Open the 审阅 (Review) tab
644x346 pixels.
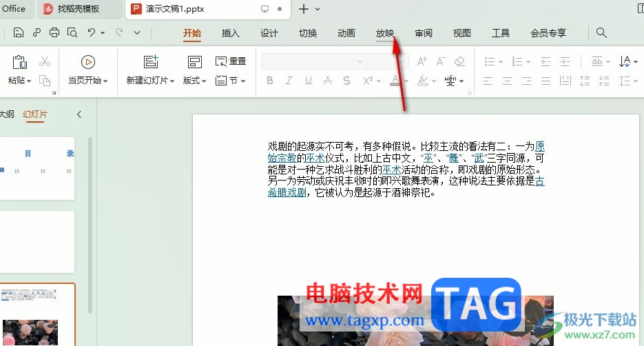(424, 33)
